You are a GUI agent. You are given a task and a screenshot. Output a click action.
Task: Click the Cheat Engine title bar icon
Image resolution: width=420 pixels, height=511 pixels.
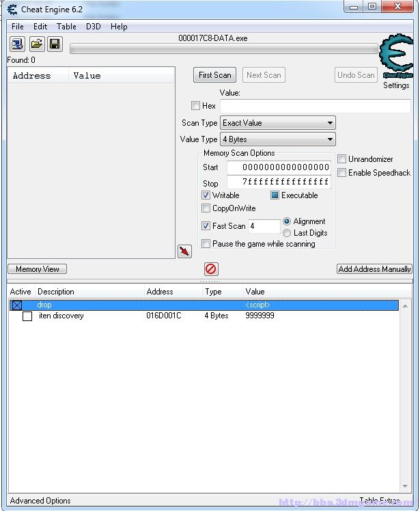click(x=12, y=10)
